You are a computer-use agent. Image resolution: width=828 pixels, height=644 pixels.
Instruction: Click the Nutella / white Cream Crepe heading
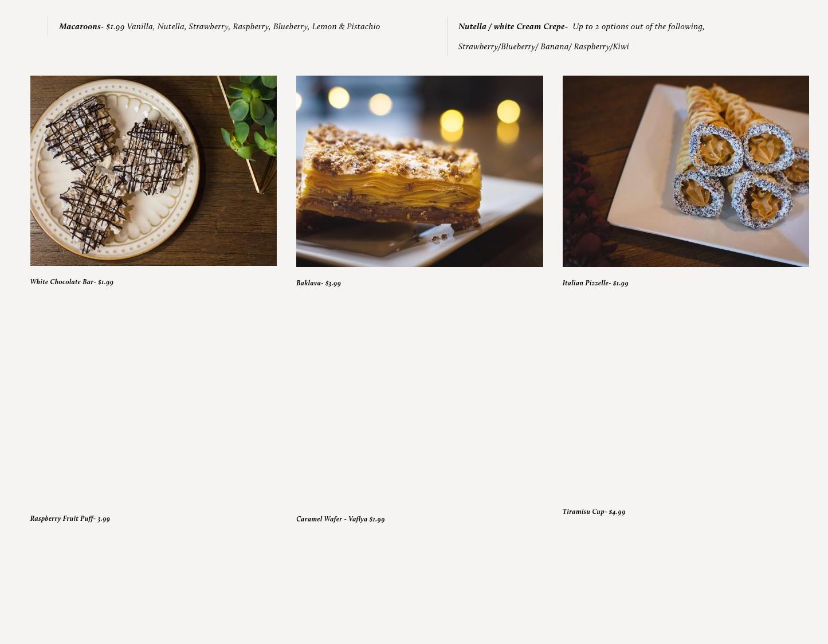512,26
